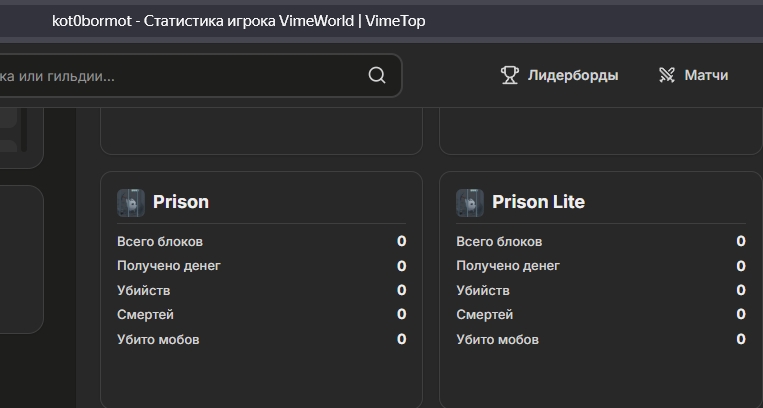Click the Убито мобов label in Prison card
This screenshot has width=763, height=408.
point(158,339)
